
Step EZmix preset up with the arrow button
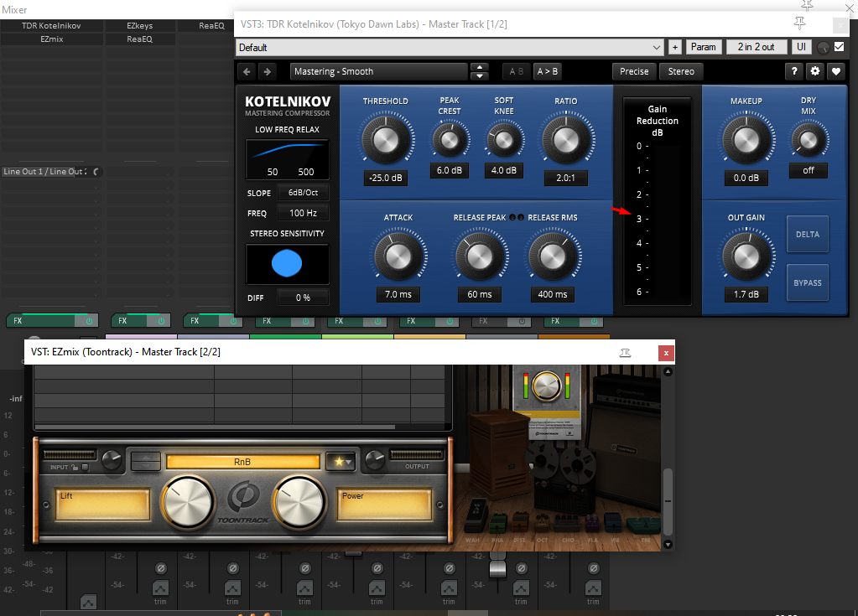[x=146, y=457]
